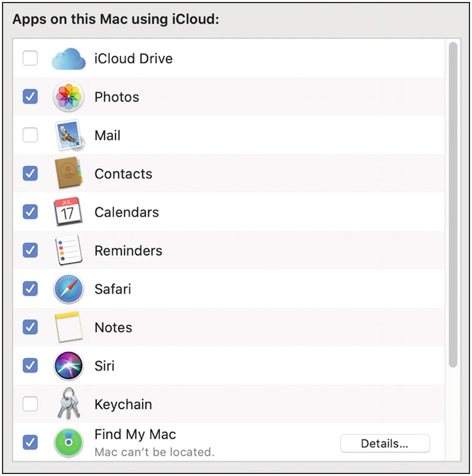
Task: Select the Reminders row label
Action: [128, 251]
